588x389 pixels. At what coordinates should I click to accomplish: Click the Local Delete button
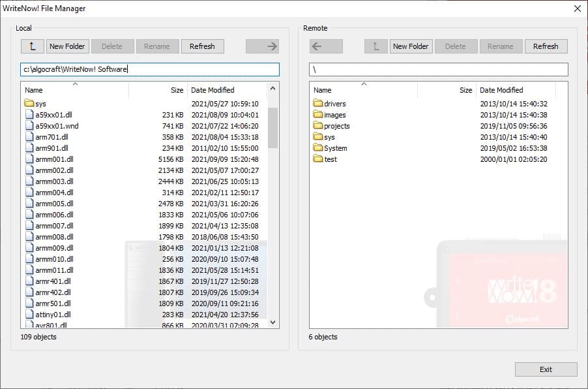click(x=113, y=46)
